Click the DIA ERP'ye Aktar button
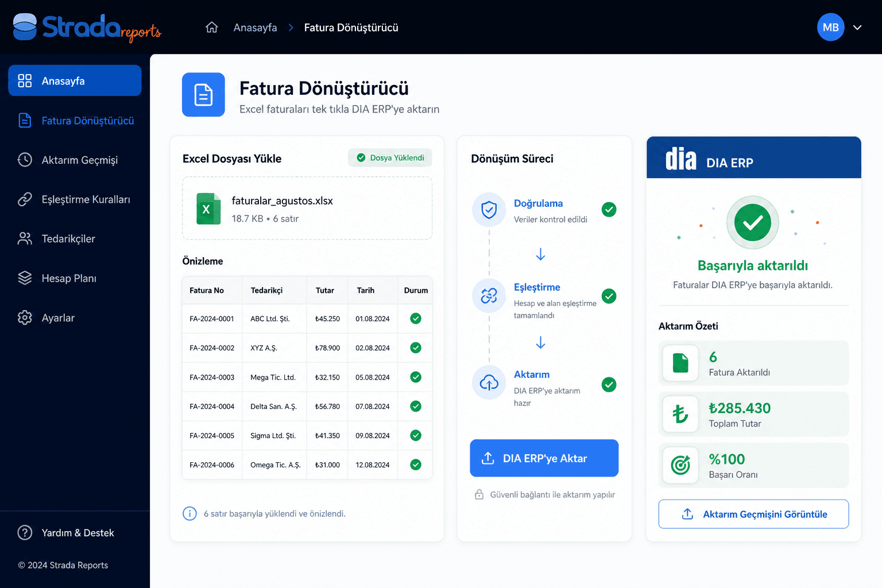Screen dimensions: 882x588 (544, 458)
